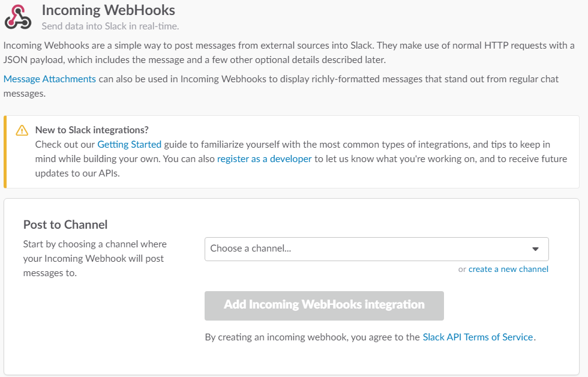
Task: Click the yellow warning triangle icon
Action: point(22,130)
